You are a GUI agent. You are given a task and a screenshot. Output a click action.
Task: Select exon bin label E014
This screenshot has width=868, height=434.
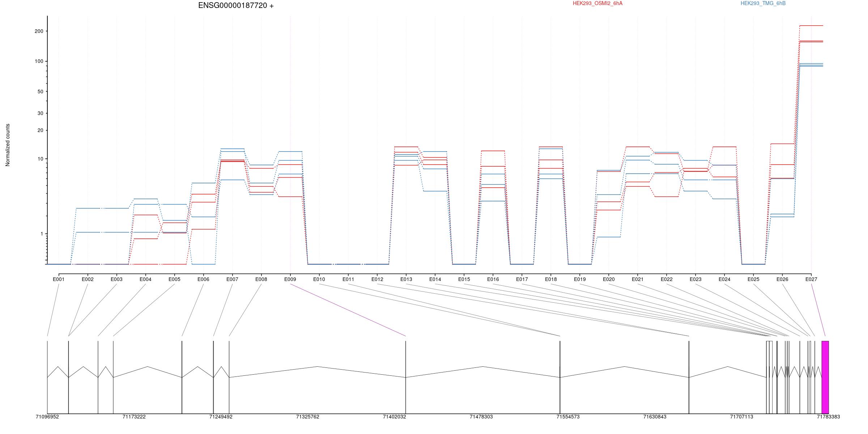[x=435, y=279]
